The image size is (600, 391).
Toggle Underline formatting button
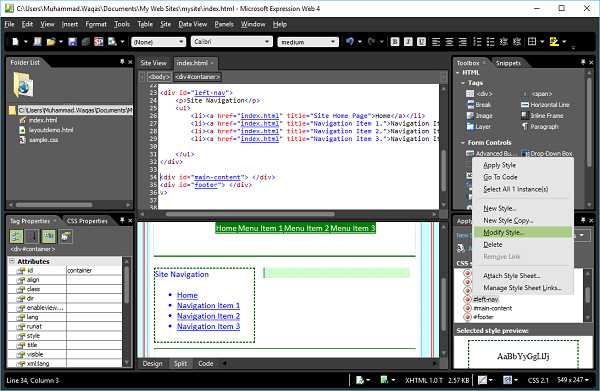[421, 42]
